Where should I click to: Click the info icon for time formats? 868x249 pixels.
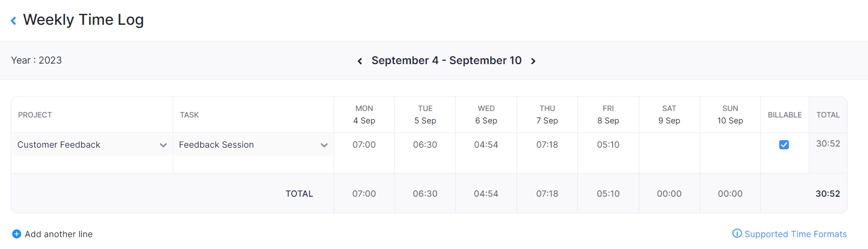coord(737,233)
